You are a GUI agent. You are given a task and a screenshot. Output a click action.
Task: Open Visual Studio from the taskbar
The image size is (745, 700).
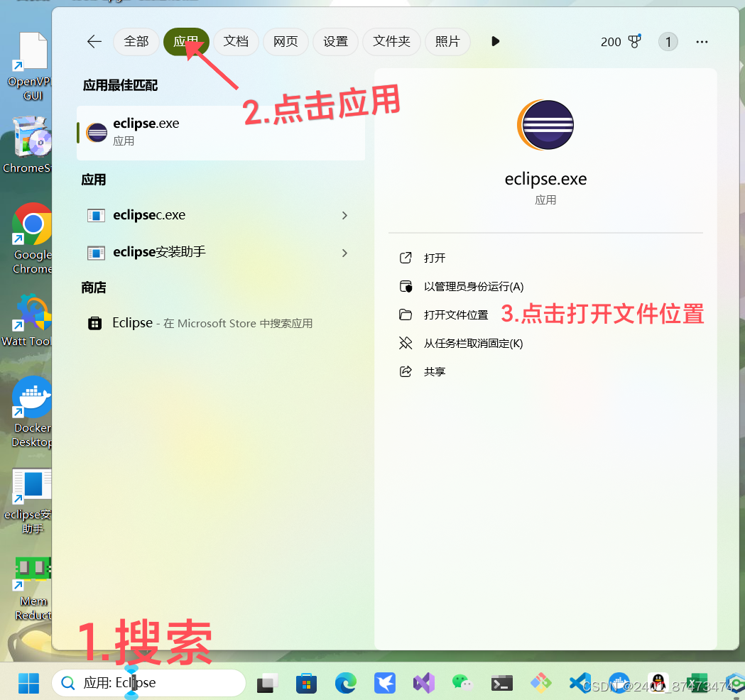424,684
